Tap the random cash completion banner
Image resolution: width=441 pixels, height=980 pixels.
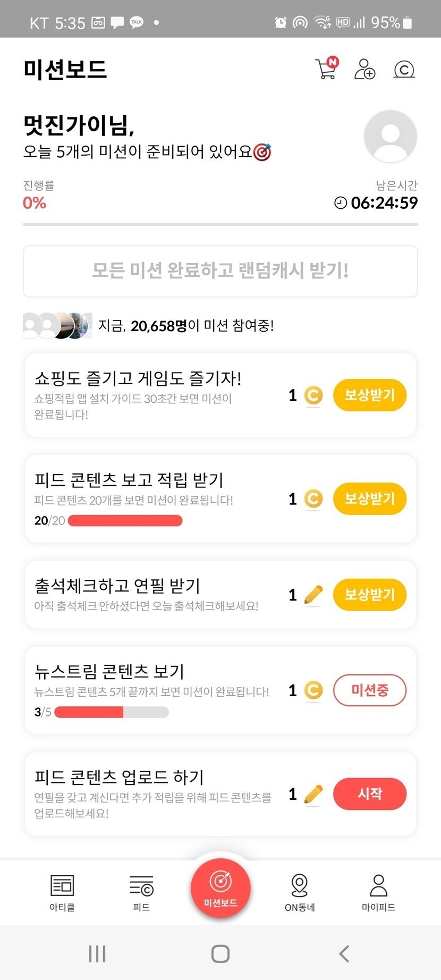point(220,271)
